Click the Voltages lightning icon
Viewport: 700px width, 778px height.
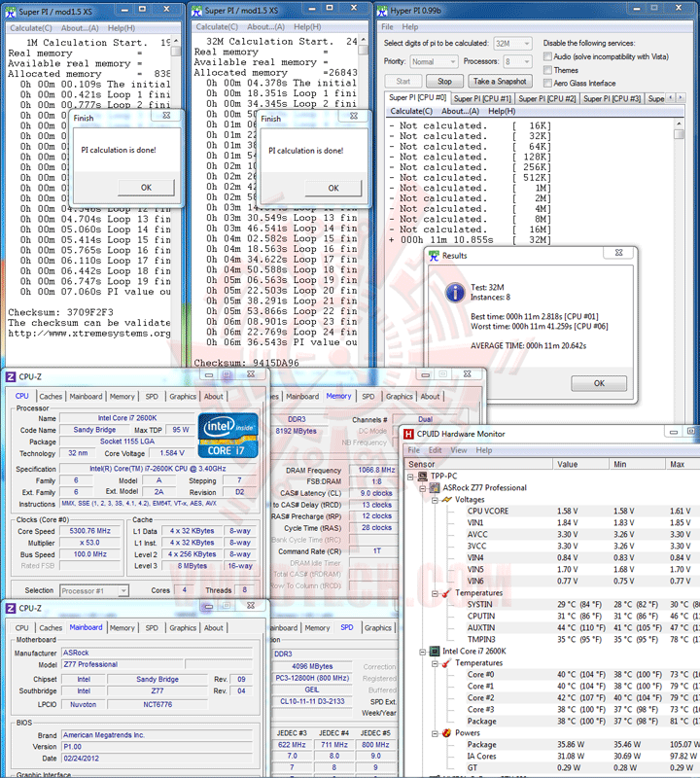446,500
